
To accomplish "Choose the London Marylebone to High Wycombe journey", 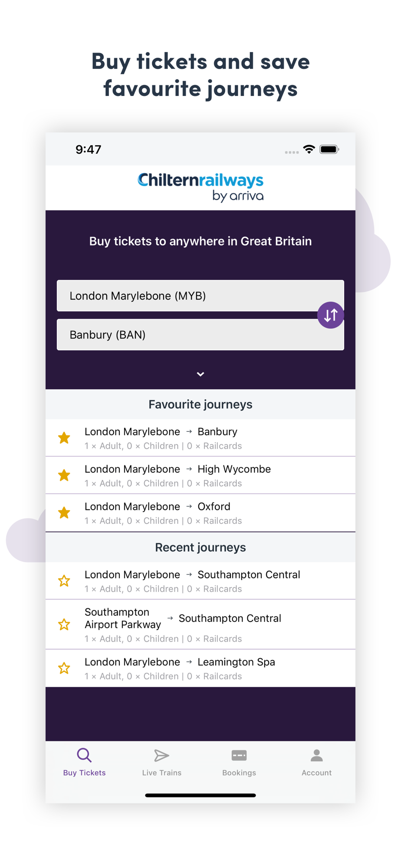I will point(208,475).
